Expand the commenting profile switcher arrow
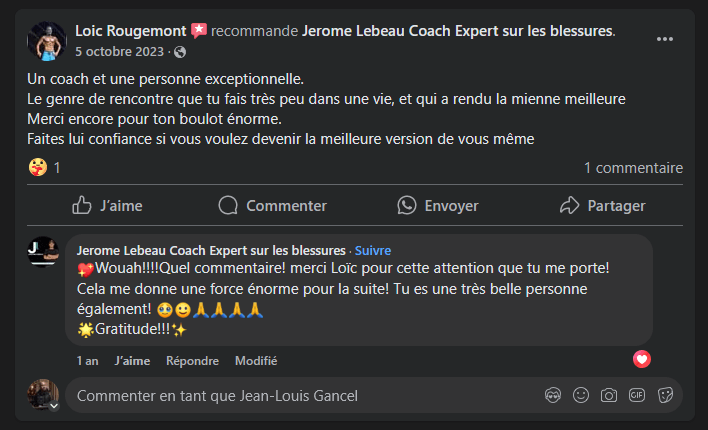Screen dimensions: 708x430 click(x=54, y=406)
